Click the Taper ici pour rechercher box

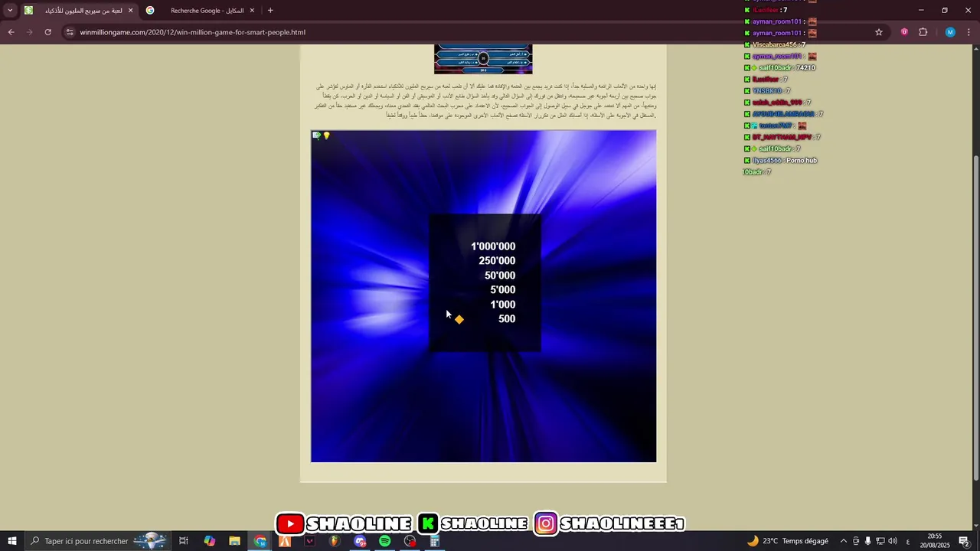[97, 541]
